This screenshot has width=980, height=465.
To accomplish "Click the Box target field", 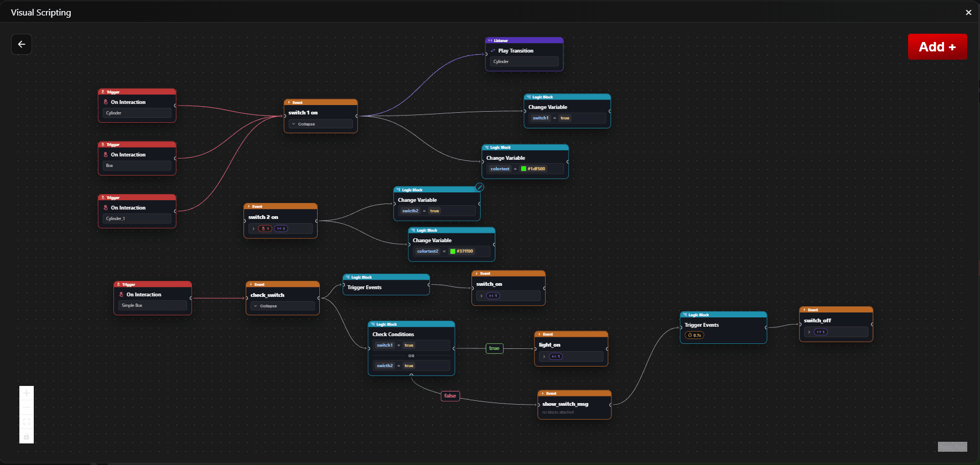I will click(137, 165).
